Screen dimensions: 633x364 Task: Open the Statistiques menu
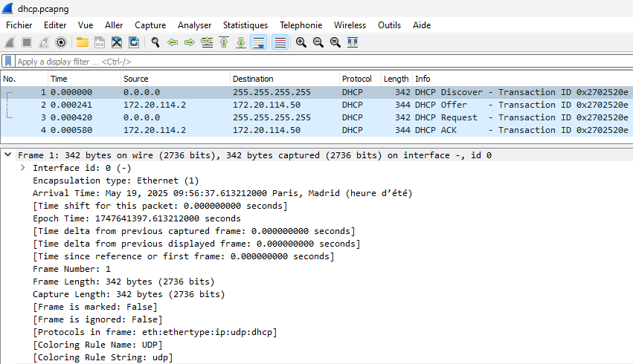[x=245, y=25]
